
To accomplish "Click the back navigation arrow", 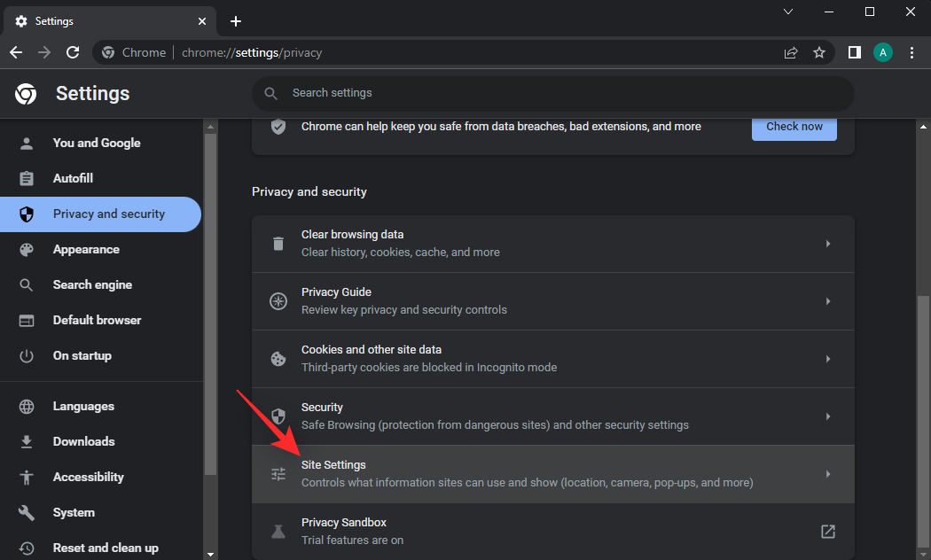I will coord(16,52).
